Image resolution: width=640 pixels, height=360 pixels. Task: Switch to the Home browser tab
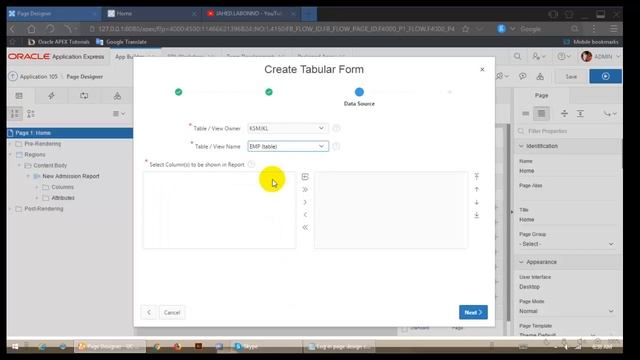[152, 13]
